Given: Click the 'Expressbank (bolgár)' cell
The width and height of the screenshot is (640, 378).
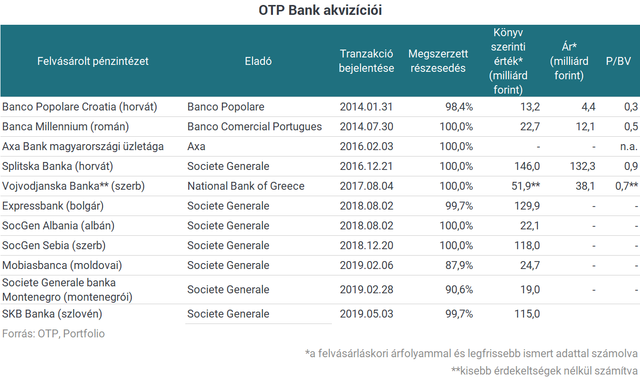Looking at the screenshot, I should tap(53, 206).
